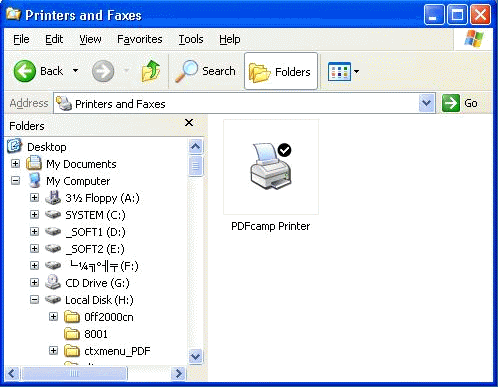Click the SYSTEM (C:) drive icon
The height and width of the screenshot is (387, 498).
(53, 215)
